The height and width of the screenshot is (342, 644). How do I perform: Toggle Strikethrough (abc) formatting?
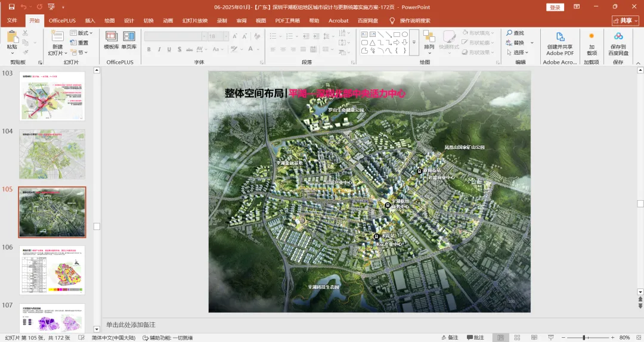point(190,49)
